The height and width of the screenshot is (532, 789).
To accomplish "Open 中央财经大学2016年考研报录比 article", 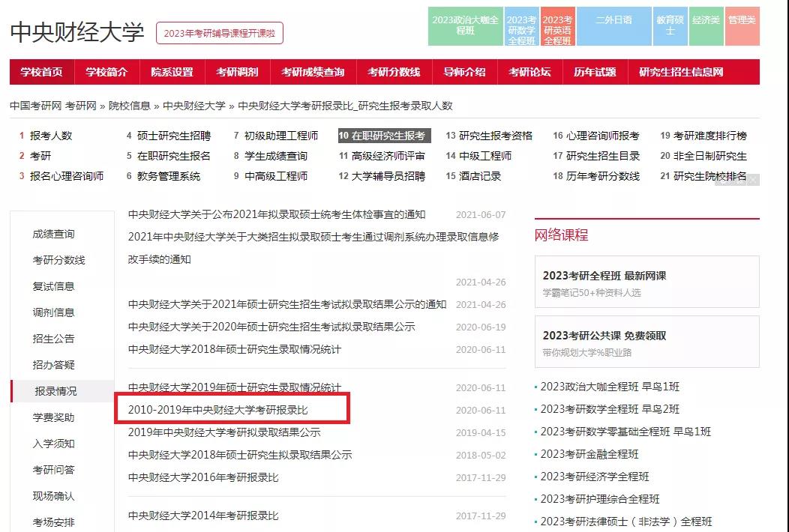I will (x=203, y=477).
